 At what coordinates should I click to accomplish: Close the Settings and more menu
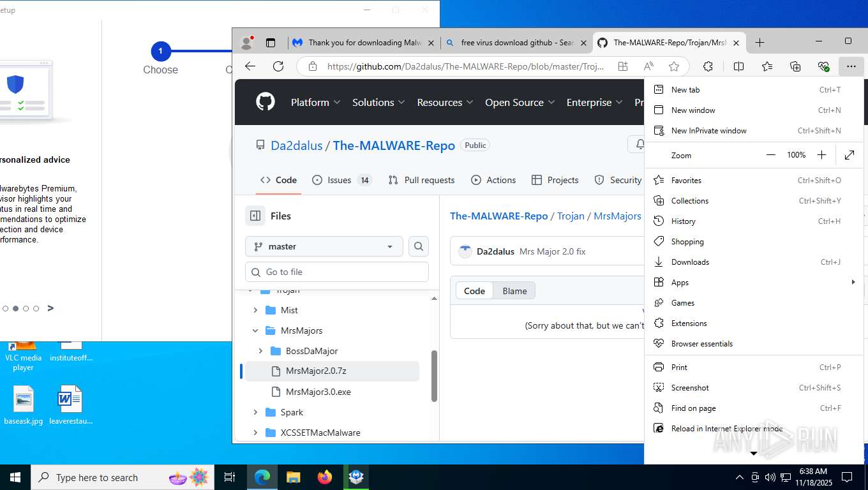[x=851, y=66]
